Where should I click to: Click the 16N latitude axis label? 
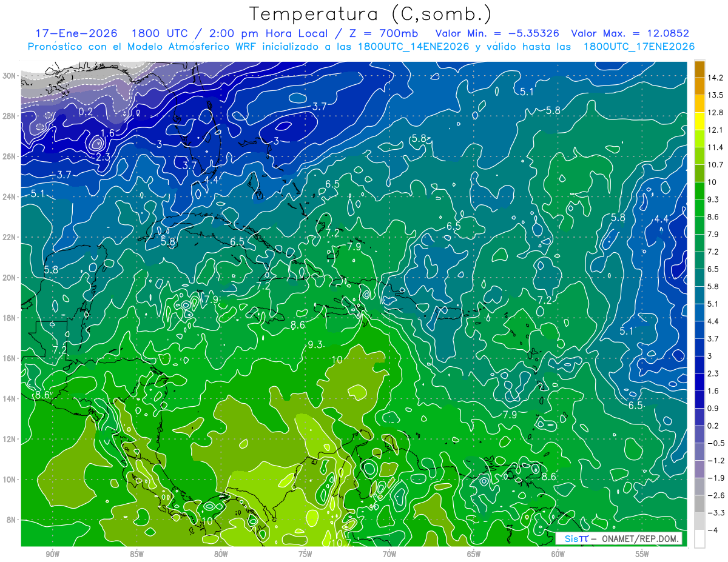pyautogui.click(x=9, y=358)
